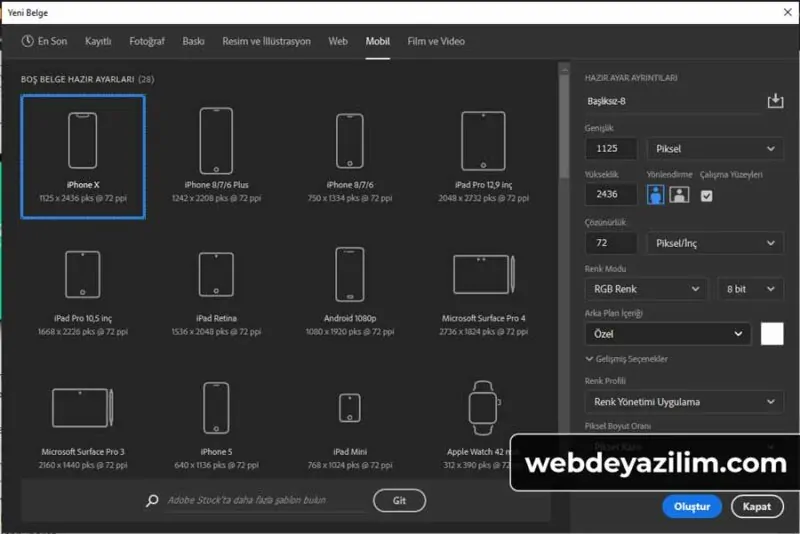Click the '750 x 1334 pks @ 72 ppi' text
The height and width of the screenshot is (534, 800).
click(350, 198)
